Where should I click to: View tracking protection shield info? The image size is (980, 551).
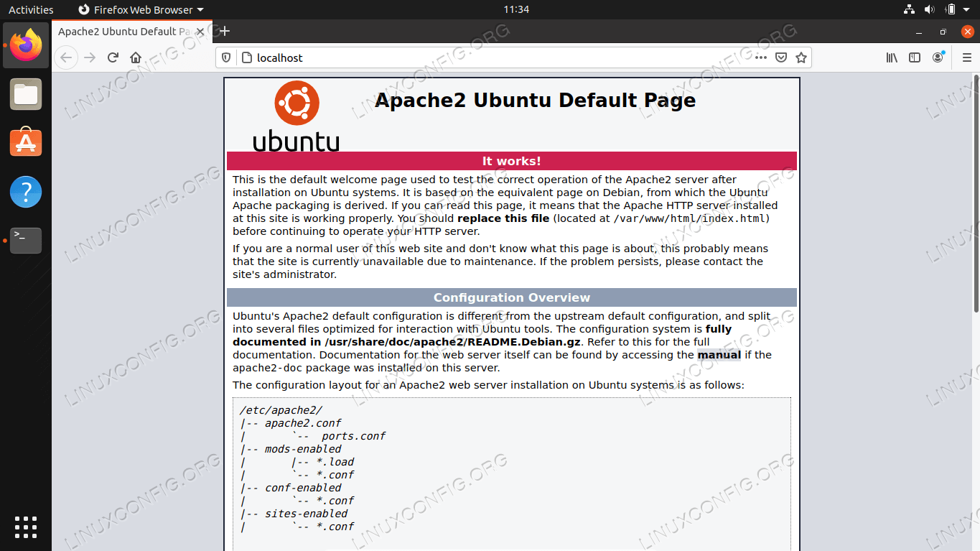point(226,57)
